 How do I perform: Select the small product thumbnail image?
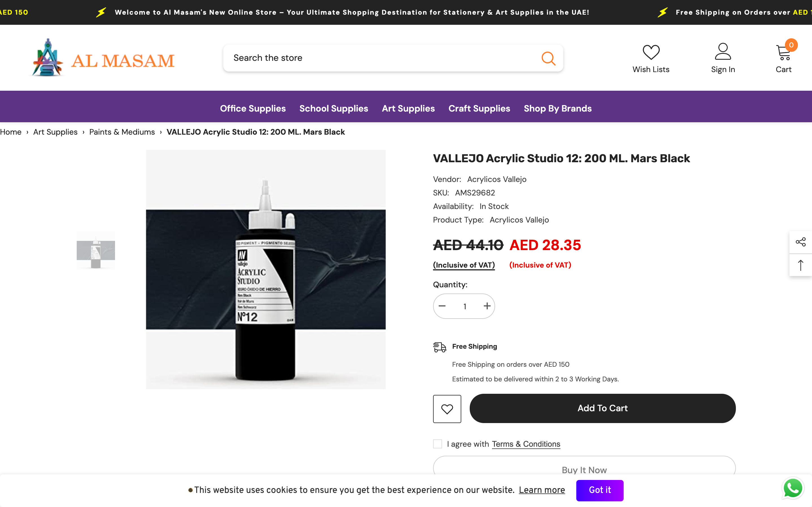click(96, 250)
